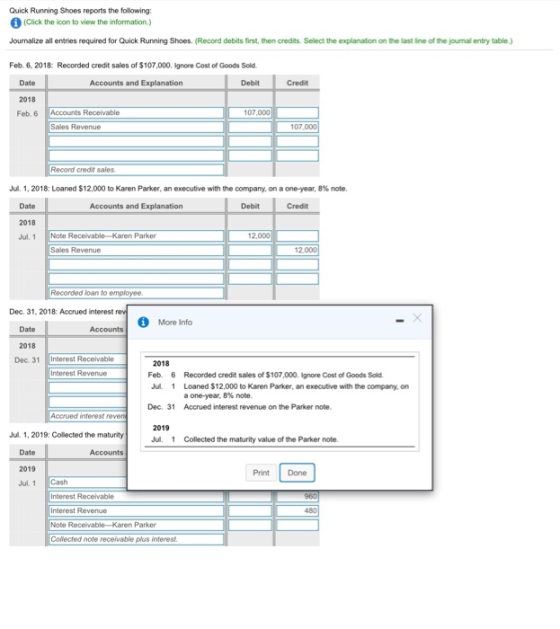Select 'Collected note receivable plus interest' explanation
This screenshot has width=560, height=629.
click(136, 539)
